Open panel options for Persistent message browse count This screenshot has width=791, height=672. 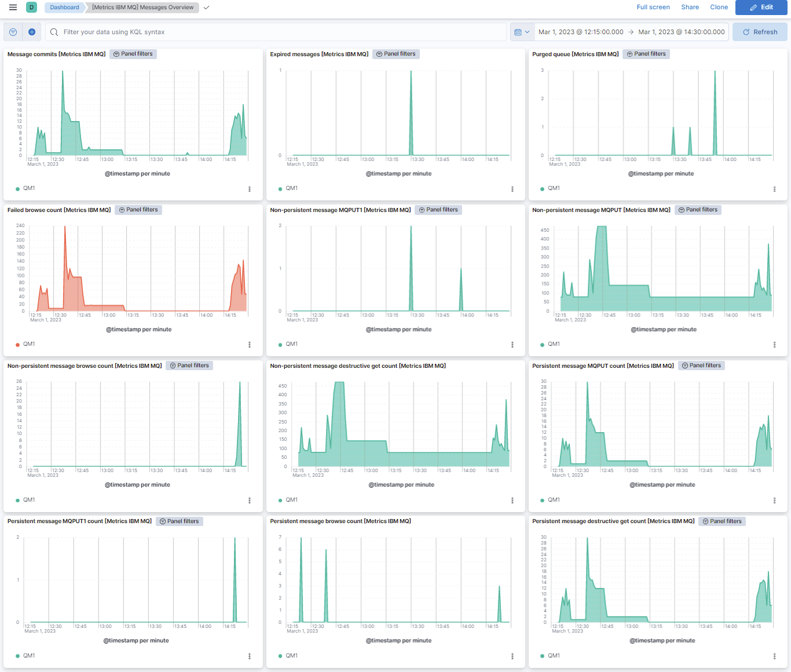point(512,656)
